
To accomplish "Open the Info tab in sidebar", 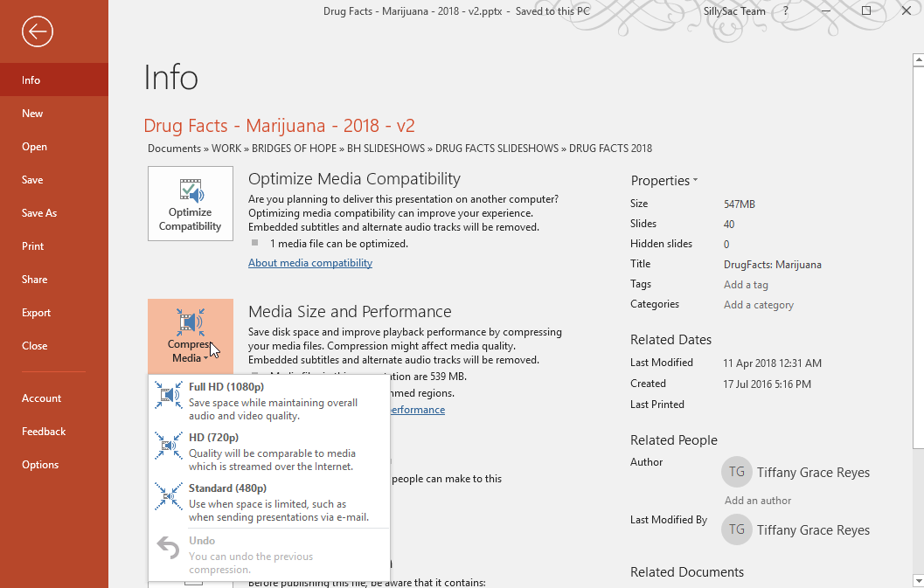I will (54, 80).
